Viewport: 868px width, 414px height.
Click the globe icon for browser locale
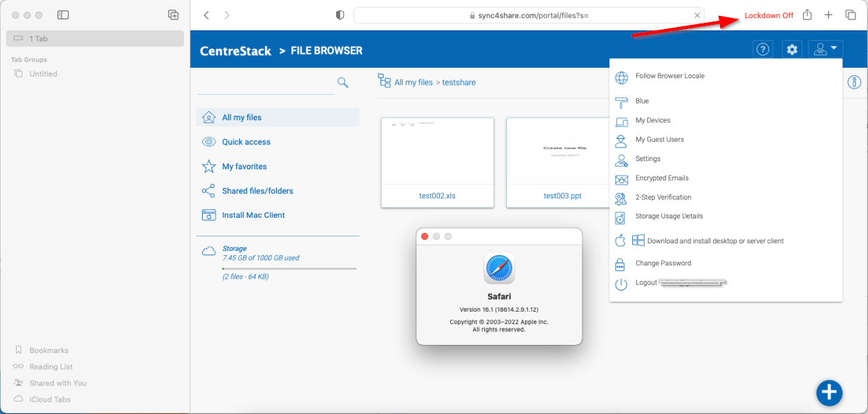tap(621, 77)
